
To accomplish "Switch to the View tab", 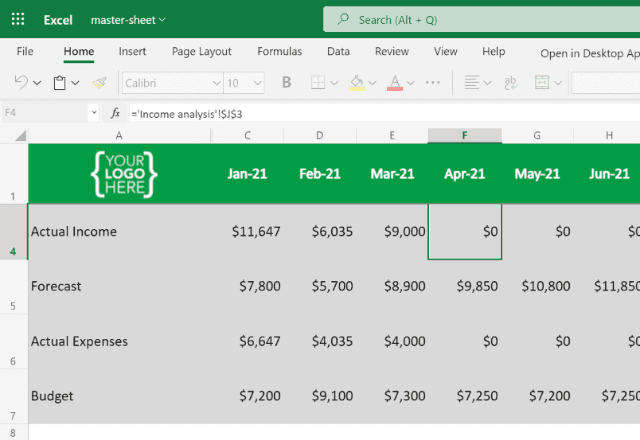I will pos(445,51).
